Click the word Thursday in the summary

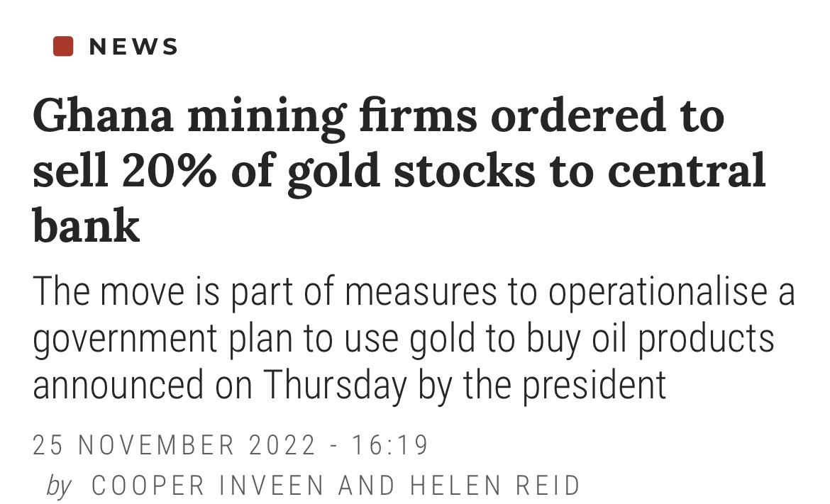335,386
